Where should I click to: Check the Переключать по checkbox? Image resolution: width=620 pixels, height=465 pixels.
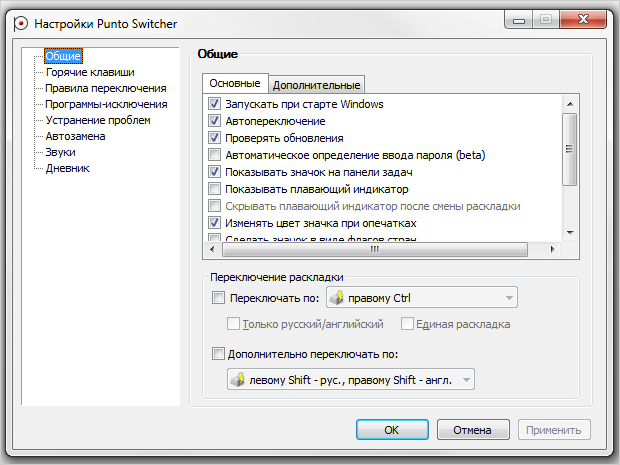[x=218, y=297]
